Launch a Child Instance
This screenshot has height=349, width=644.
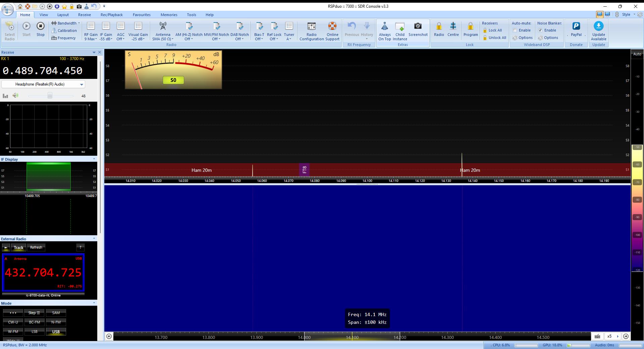(400, 30)
